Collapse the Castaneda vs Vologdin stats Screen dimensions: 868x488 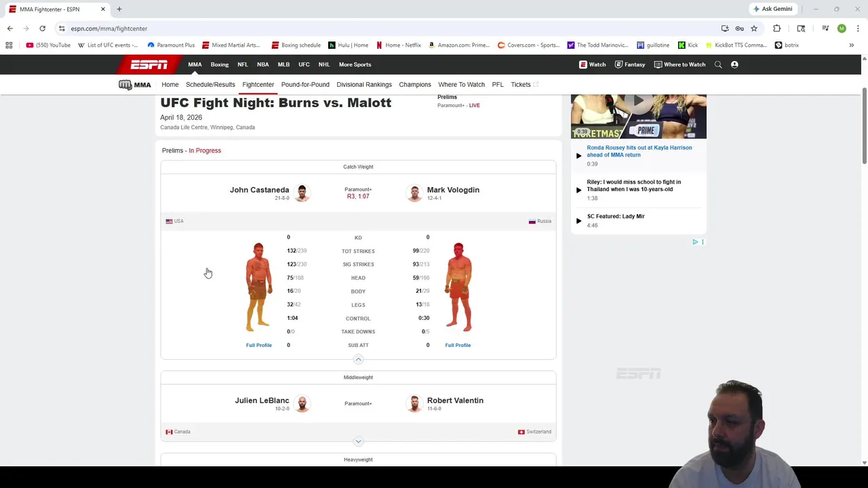pyautogui.click(x=358, y=359)
